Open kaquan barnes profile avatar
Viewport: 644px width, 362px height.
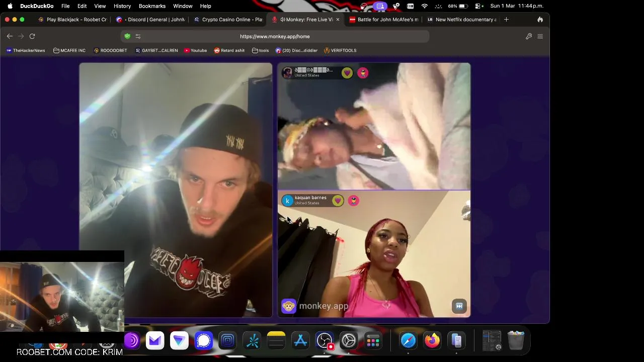287,201
